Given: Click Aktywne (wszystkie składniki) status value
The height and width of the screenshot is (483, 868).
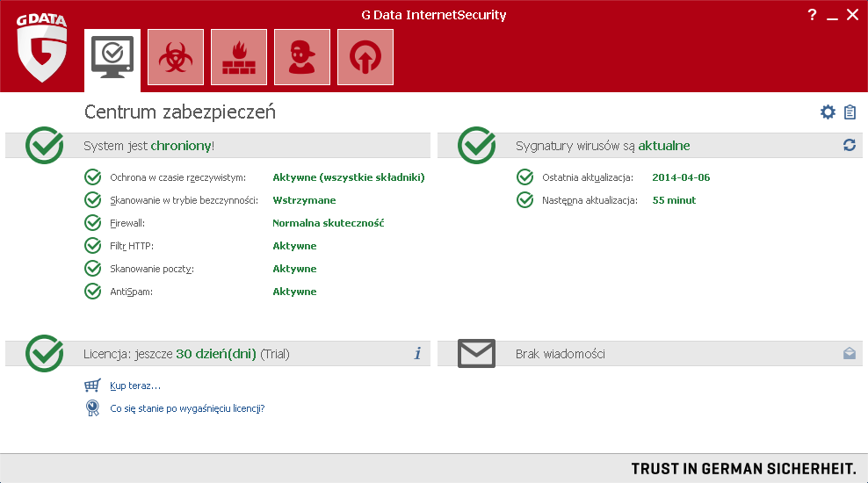Looking at the screenshot, I should tap(349, 177).
